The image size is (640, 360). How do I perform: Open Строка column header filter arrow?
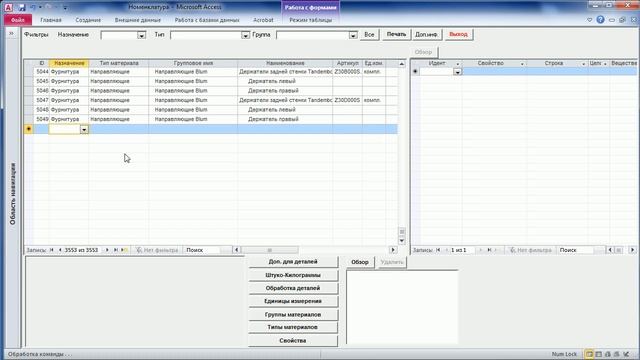tap(583, 64)
